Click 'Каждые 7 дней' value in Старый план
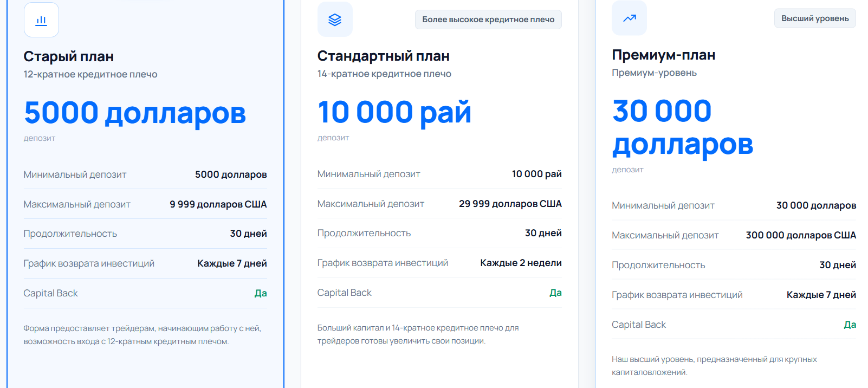This screenshot has width=868, height=388. point(232,263)
